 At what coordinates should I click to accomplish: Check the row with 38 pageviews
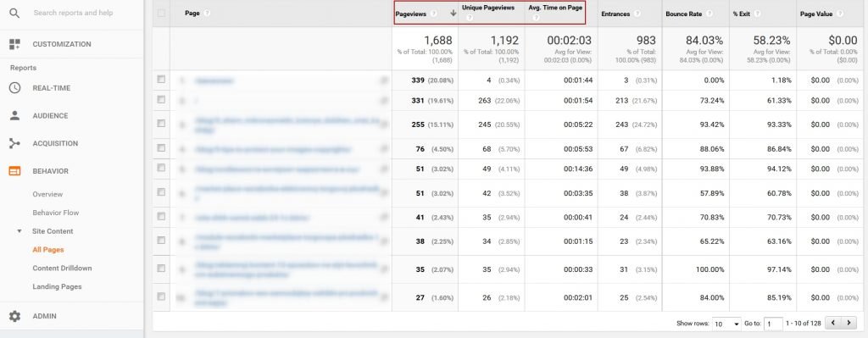(161, 240)
